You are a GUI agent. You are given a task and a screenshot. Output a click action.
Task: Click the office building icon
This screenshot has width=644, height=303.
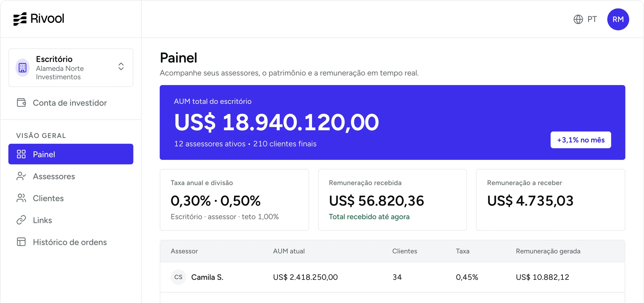click(x=23, y=68)
